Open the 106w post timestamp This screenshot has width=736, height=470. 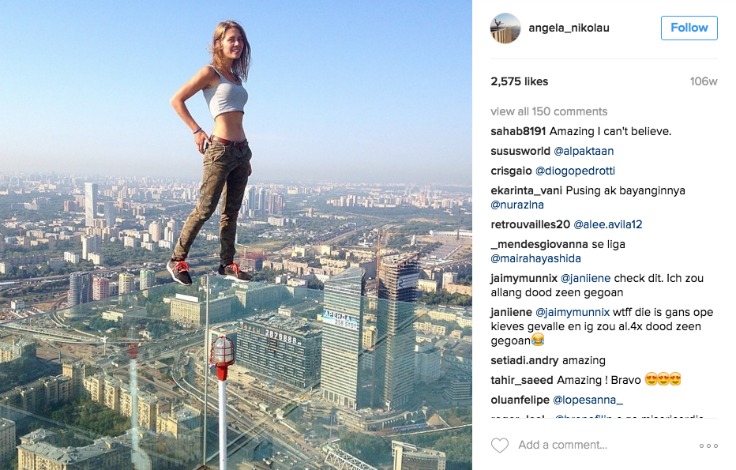(x=704, y=81)
